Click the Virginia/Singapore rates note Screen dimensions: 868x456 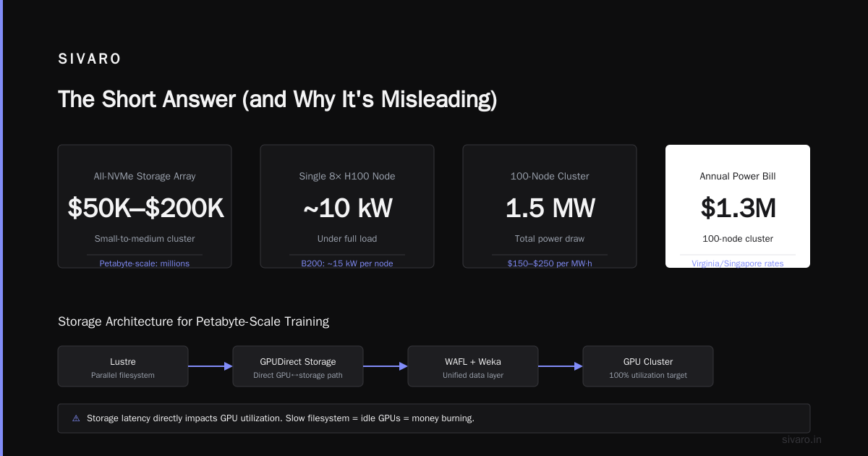pyautogui.click(x=738, y=263)
